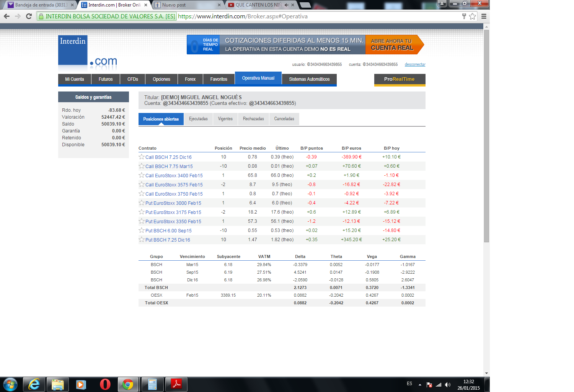Click the saved password key icon
The width and height of the screenshot is (574, 392).
tap(464, 16)
